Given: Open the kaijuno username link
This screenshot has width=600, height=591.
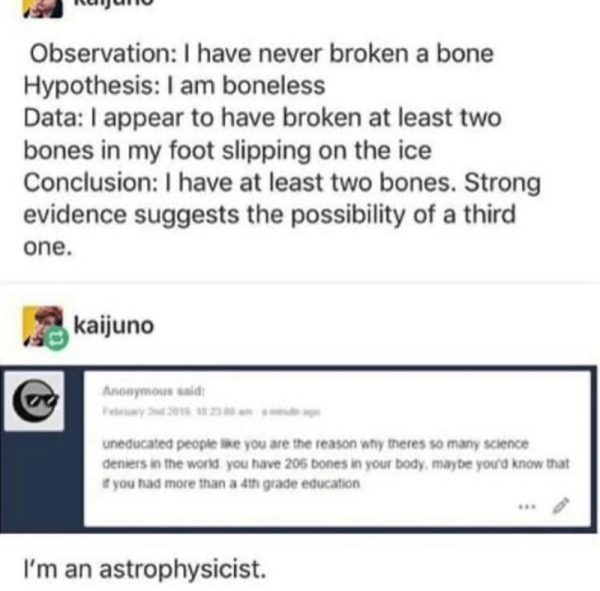Looking at the screenshot, I should click(114, 326).
